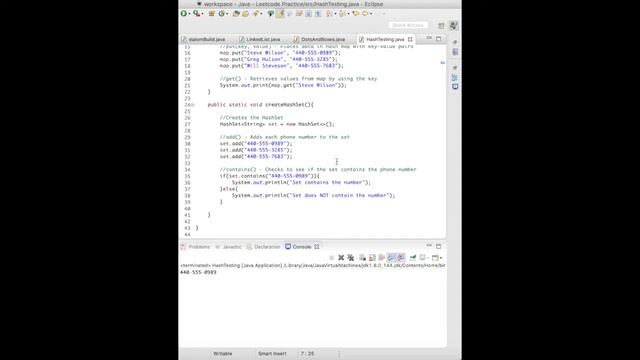Viewport: 640px width, 360px height.
Task: Switch to the LinkedList.java editor tab
Action: pyautogui.click(x=260, y=39)
